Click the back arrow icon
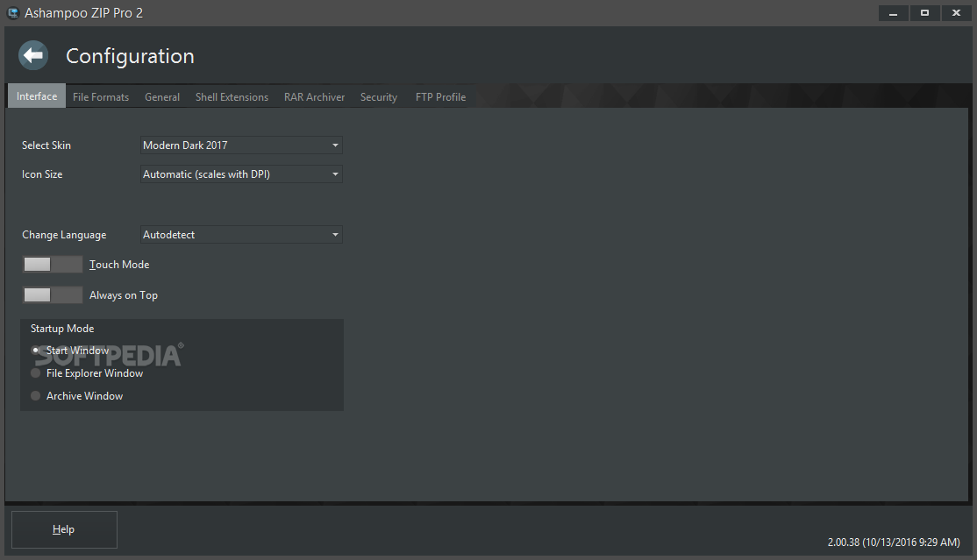 (33, 55)
